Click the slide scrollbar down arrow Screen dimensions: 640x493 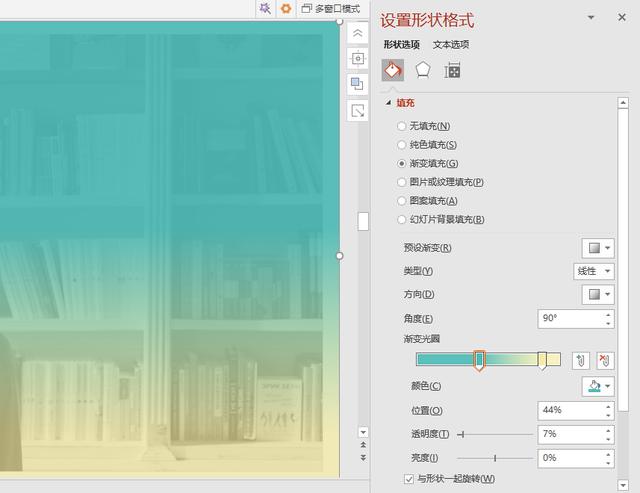tap(363, 432)
